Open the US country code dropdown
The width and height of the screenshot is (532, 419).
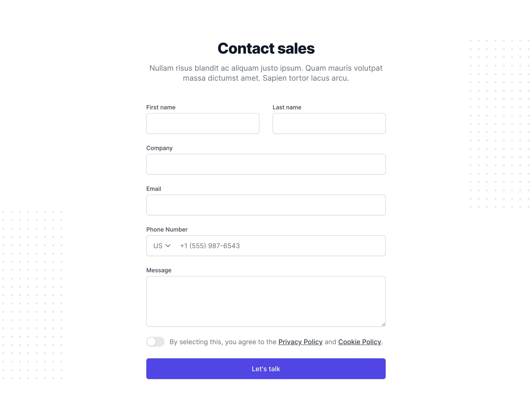161,246
